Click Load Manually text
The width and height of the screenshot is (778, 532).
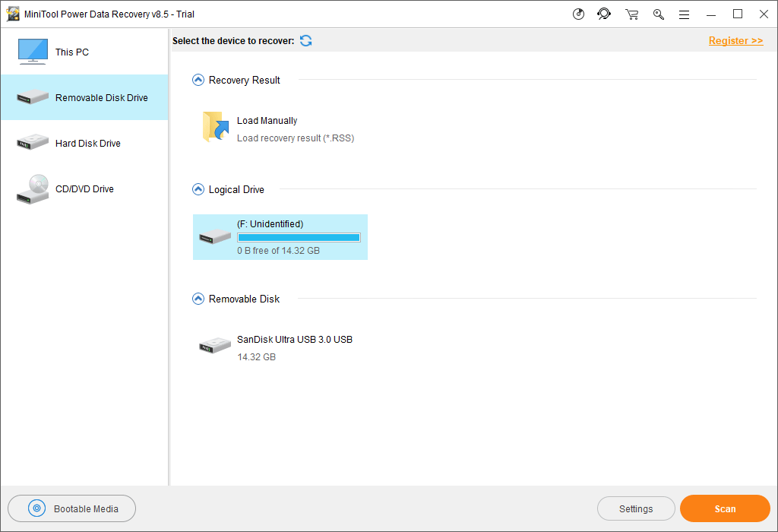[267, 121]
